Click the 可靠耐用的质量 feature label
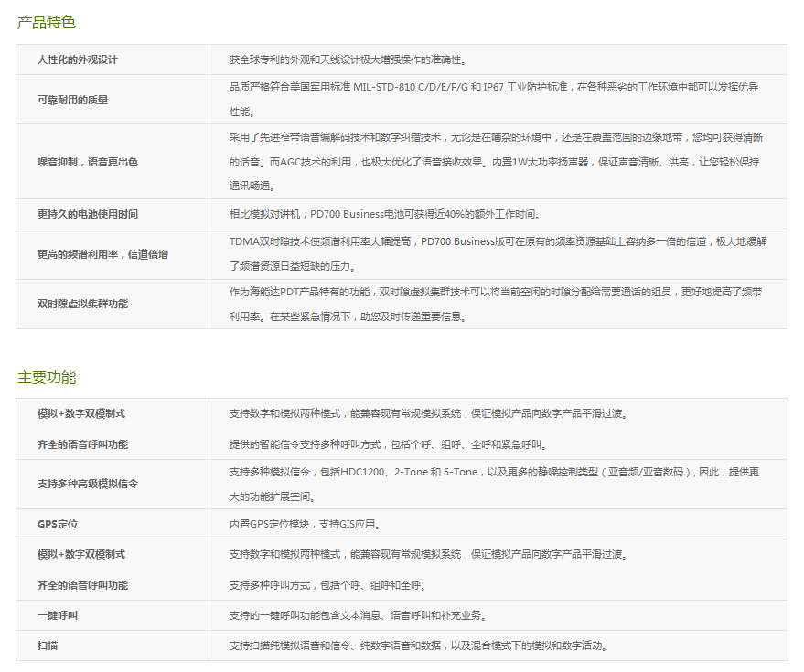 [73, 99]
